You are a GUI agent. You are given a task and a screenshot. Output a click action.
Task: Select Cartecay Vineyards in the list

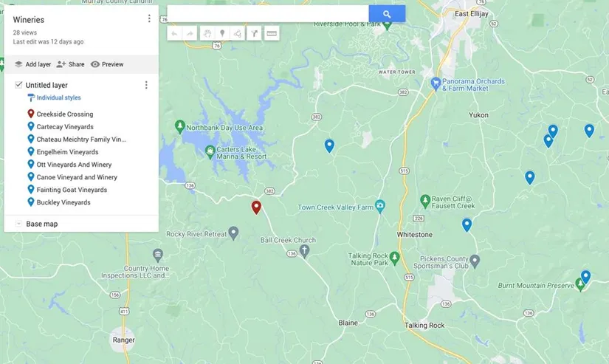click(x=65, y=127)
